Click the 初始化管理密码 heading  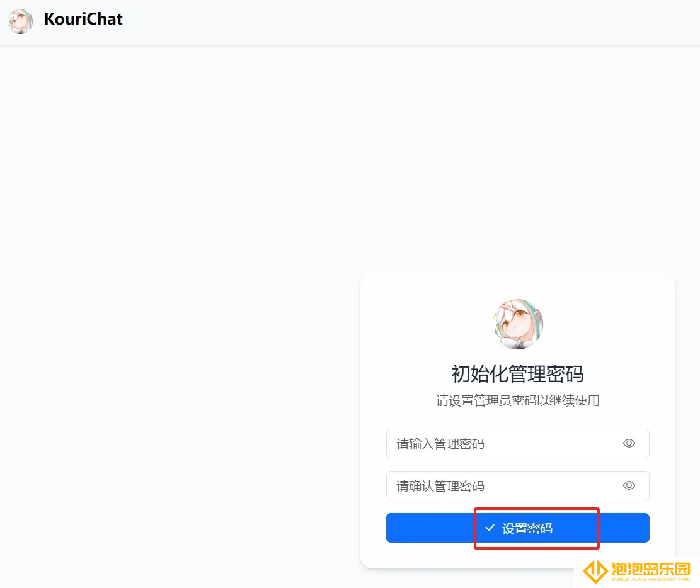pos(518,374)
